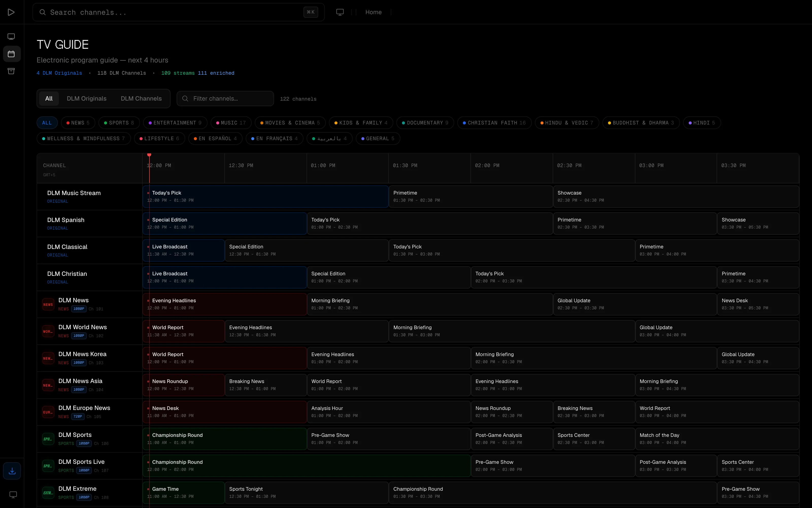Click the DLM News Asia channel logo
812x508 pixels.
(48, 385)
